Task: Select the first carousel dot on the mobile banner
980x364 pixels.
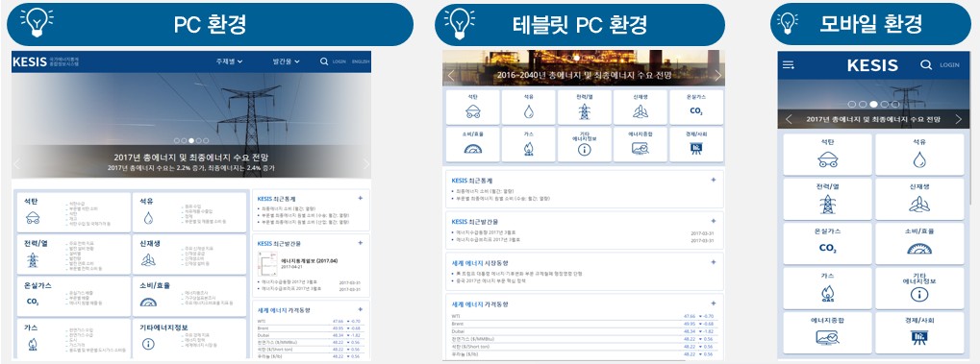Action: [851, 105]
